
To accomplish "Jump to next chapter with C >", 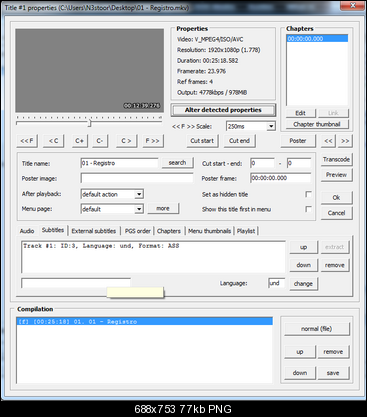I will pyautogui.click(x=126, y=141).
